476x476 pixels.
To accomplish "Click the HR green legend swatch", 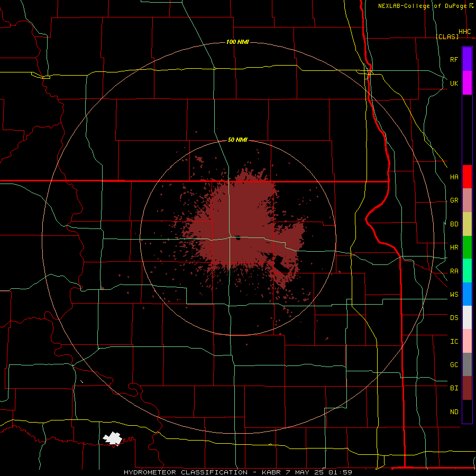I will [x=467, y=248].
